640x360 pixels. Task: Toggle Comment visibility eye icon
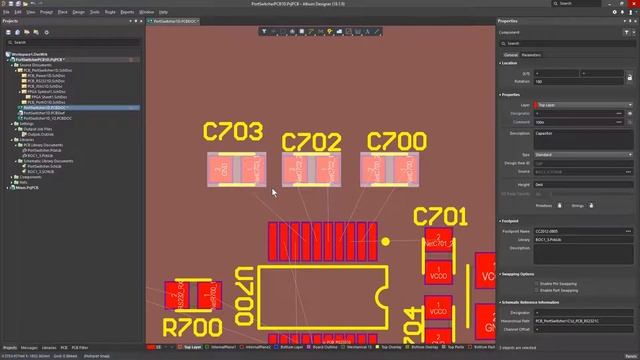(x=630, y=122)
